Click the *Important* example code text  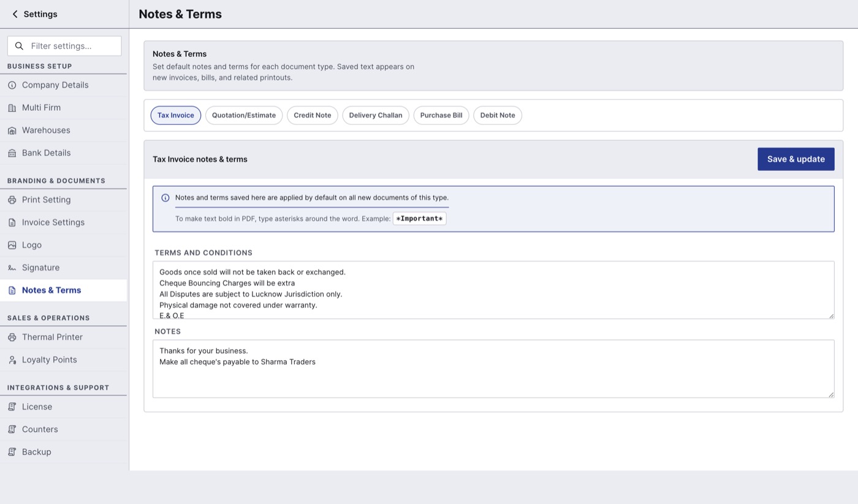point(419,219)
